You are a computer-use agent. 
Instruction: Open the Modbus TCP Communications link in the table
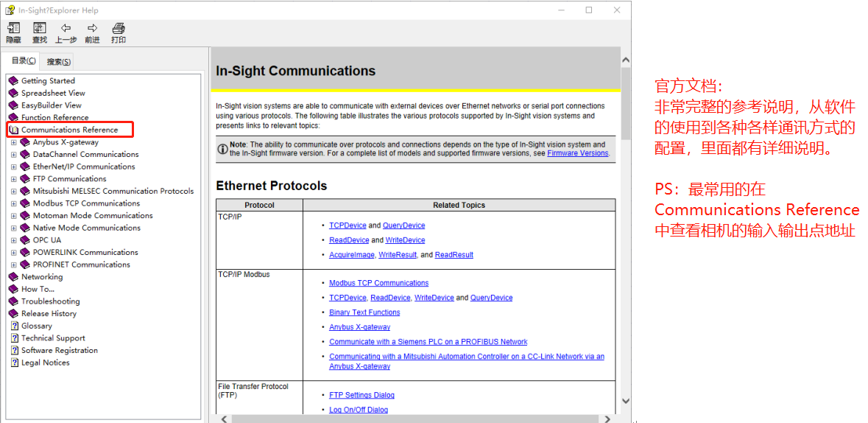[x=378, y=283]
